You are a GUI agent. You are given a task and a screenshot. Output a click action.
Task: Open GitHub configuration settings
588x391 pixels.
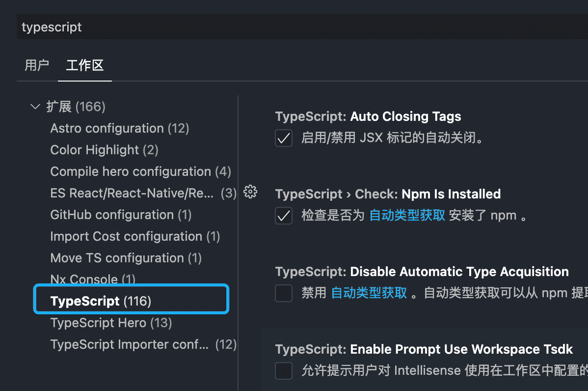121,215
